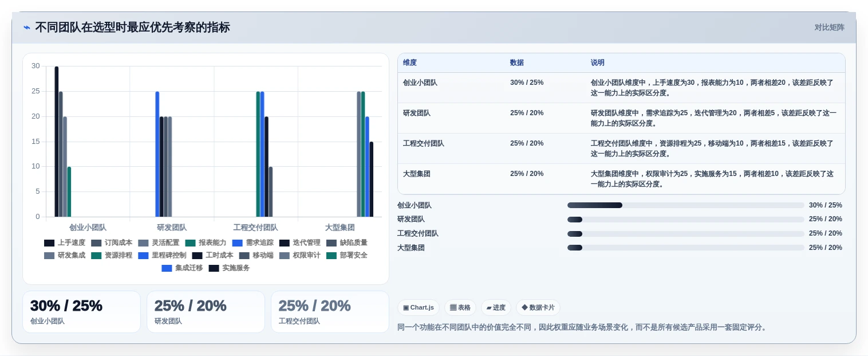Click the teal swatch beside 部署安全
Image resolution: width=868 pixels, height=356 pixels.
pos(331,255)
